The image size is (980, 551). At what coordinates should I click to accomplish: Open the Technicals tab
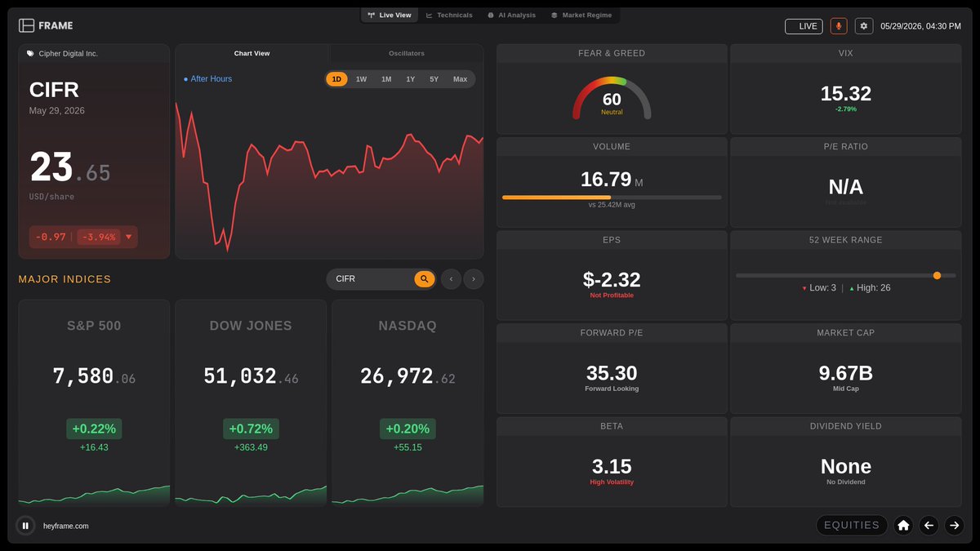pos(449,16)
